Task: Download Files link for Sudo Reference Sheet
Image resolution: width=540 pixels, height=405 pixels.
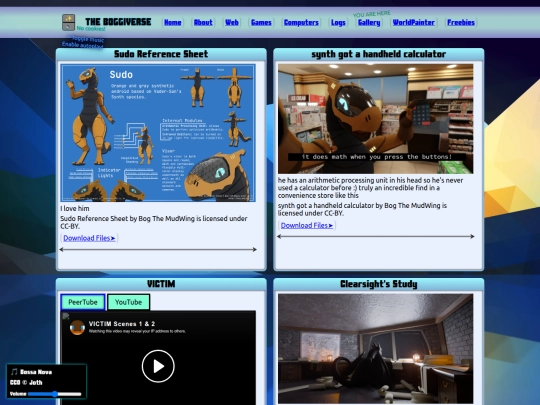Action: pos(89,238)
